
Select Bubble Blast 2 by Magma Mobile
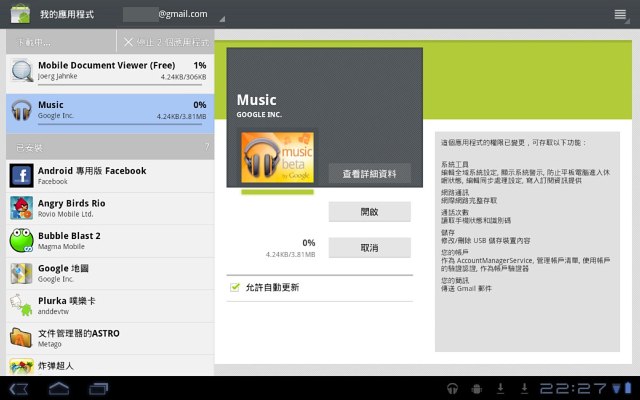(x=110, y=241)
